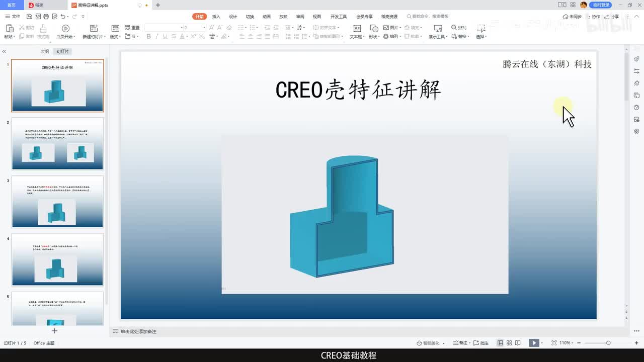Image resolution: width=644 pixels, height=362 pixels.
Task: Toggle Underline formatting
Action: point(165,37)
